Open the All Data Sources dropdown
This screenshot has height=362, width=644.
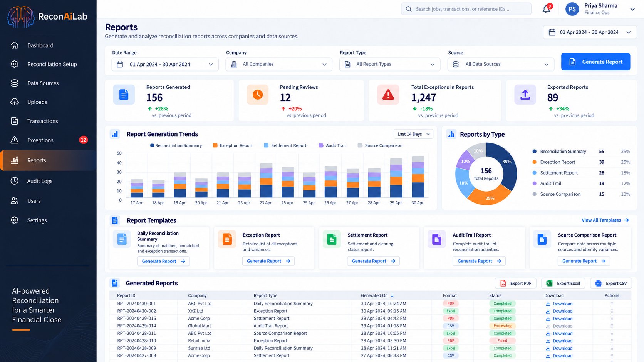click(x=501, y=64)
